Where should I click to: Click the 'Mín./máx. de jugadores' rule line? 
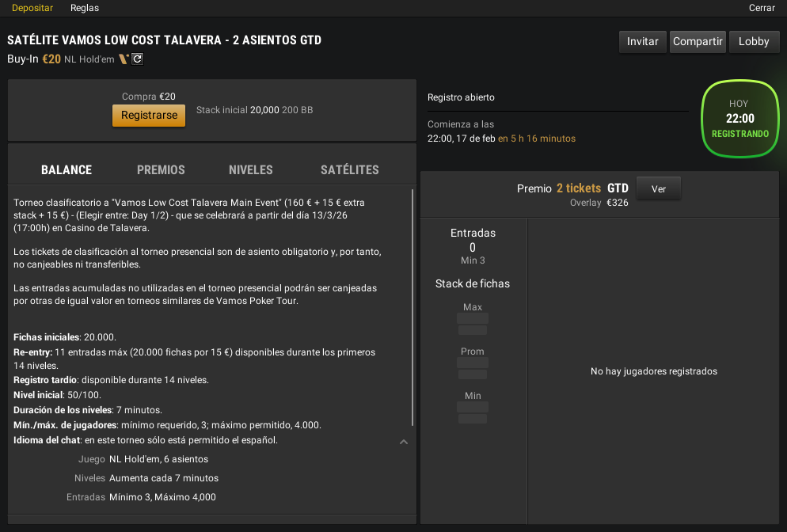pyautogui.click(x=167, y=425)
